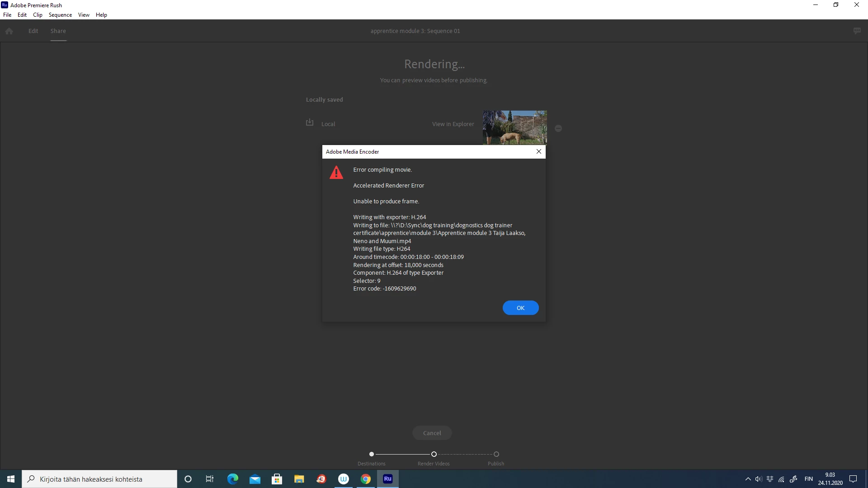Cancel the rendering
Image resolution: width=868 pixels, height=488 pixels.
tap(432, 433)
